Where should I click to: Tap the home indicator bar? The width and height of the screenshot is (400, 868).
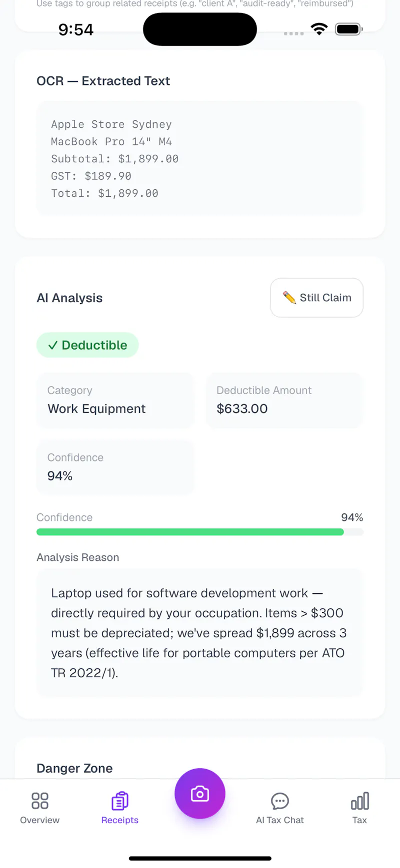pos(200,859)
